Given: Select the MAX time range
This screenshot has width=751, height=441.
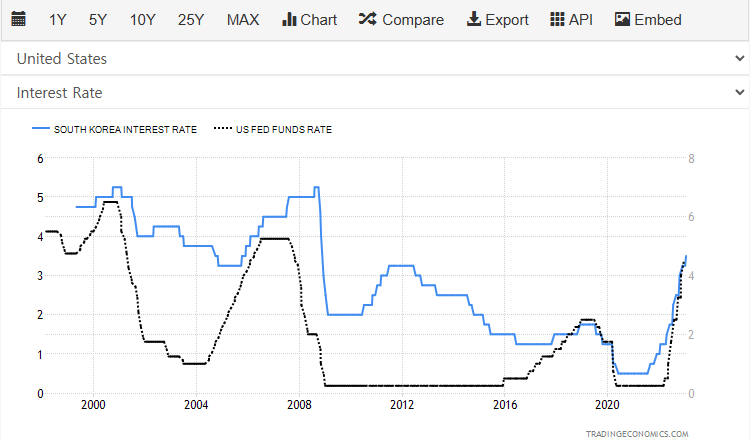Looking at the screenshot, I should [243, 20].
